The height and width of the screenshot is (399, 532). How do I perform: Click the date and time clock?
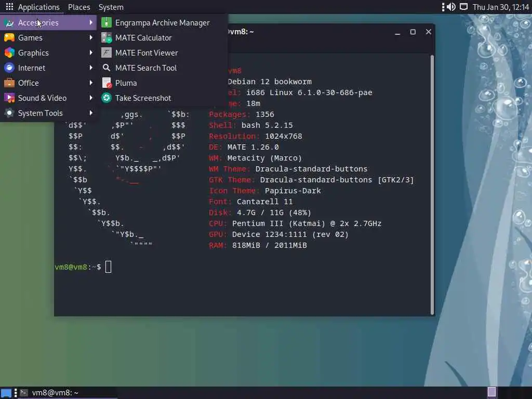tap(501, 7)
